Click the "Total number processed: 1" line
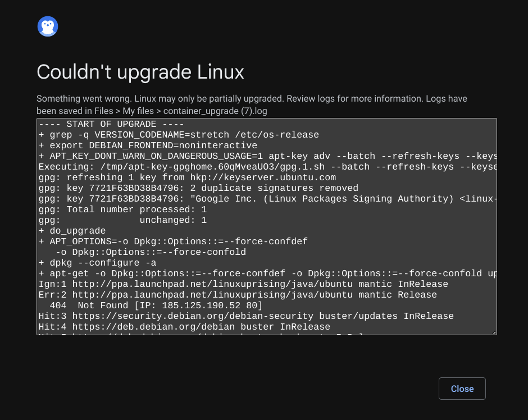528x420 pixels. 122,209
